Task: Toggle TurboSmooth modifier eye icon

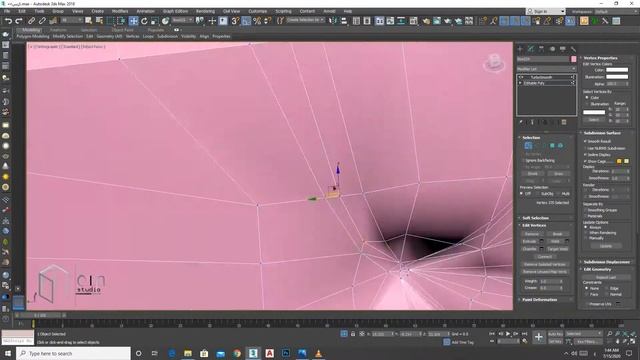Action: [x=521, y=77]
